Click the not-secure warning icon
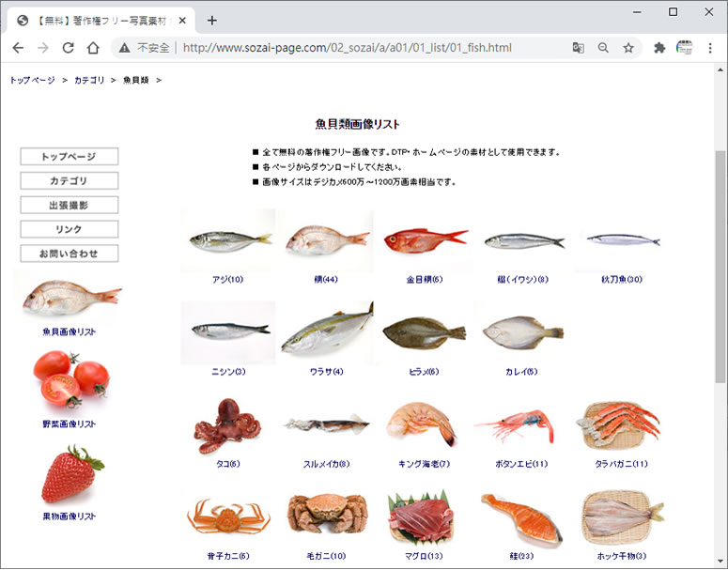Image resolution: width=728 pixels, height=570 pixels. pyautogui.click(x=124, y=48)
